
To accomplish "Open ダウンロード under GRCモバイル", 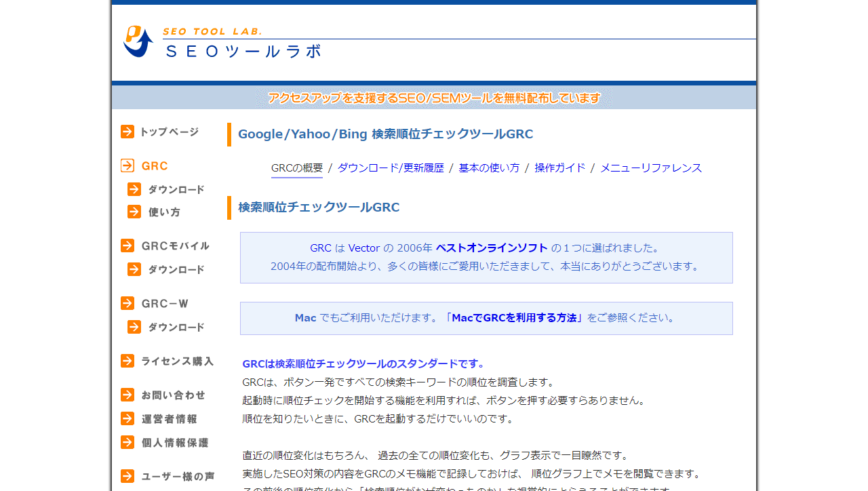I will 176,270.
